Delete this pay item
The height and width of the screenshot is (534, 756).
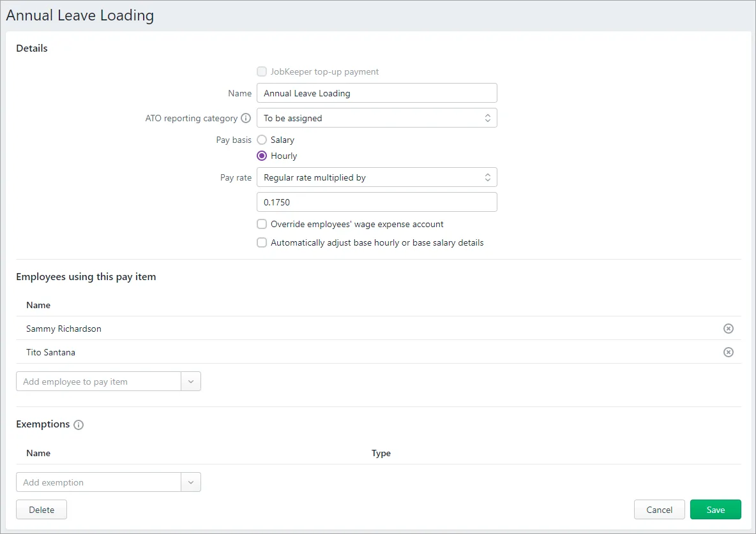point(41,509)
